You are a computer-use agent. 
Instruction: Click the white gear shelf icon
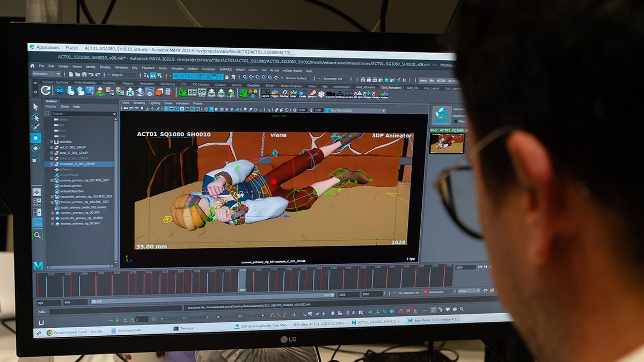(x=321, y=95)
